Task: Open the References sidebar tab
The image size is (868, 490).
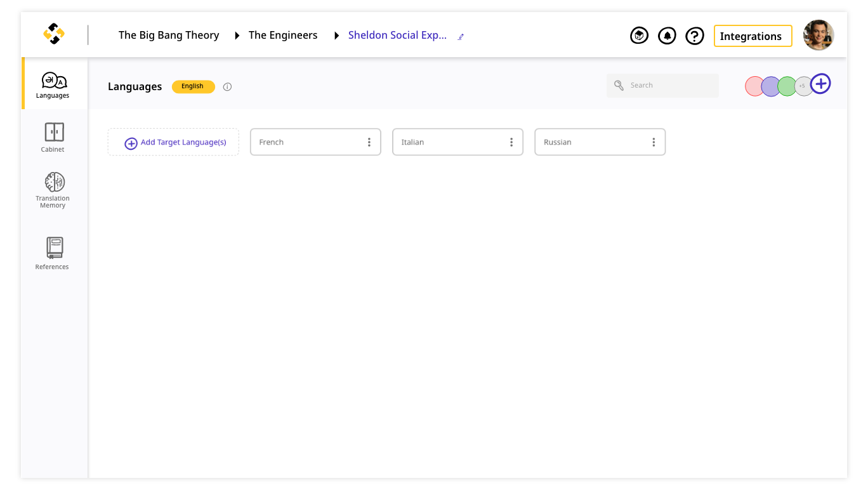Action: pos(53,253)
